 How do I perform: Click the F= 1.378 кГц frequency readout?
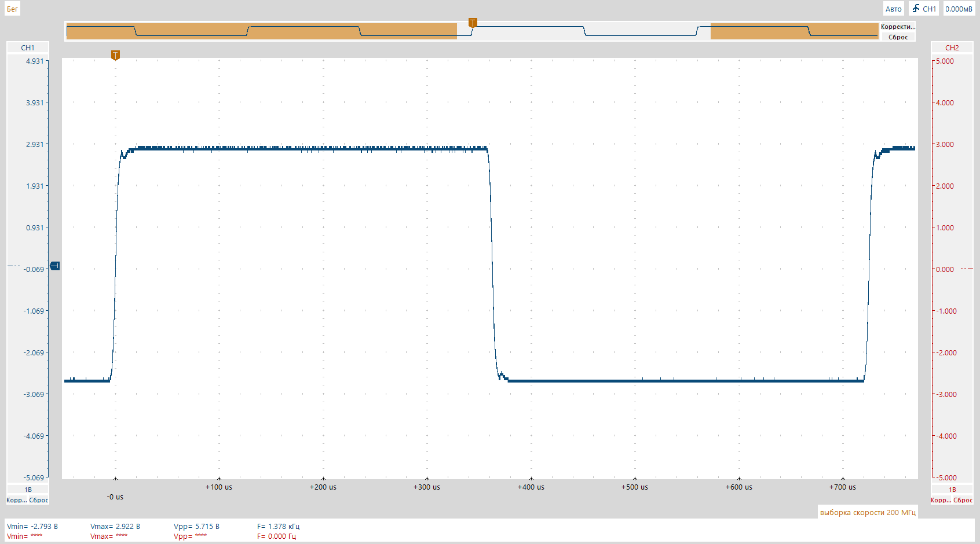tap(279, 526)
